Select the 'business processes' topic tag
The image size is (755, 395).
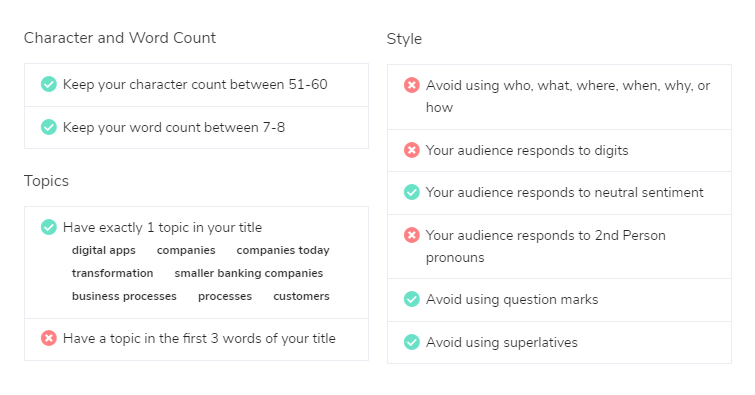point(124,296)
